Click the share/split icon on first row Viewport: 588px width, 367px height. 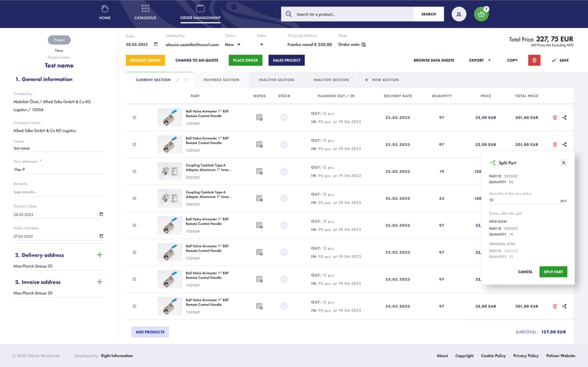click(564, 118)
